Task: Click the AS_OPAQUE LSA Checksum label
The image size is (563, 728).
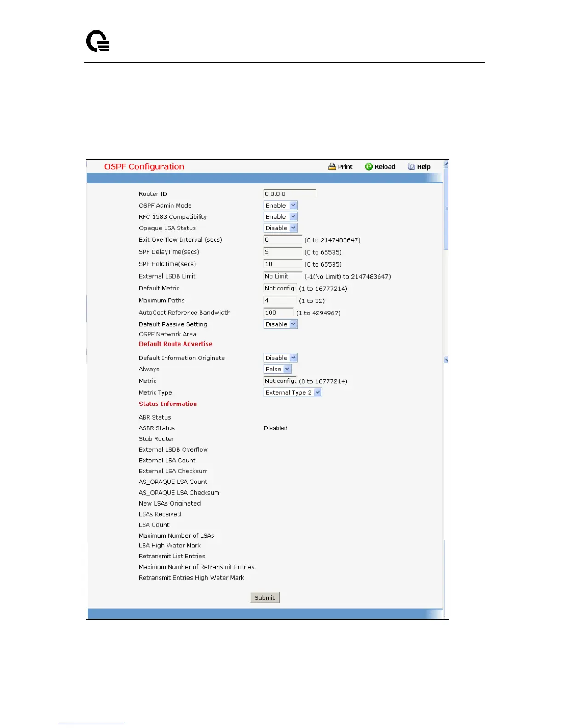Action: click(x=179, y=493)
